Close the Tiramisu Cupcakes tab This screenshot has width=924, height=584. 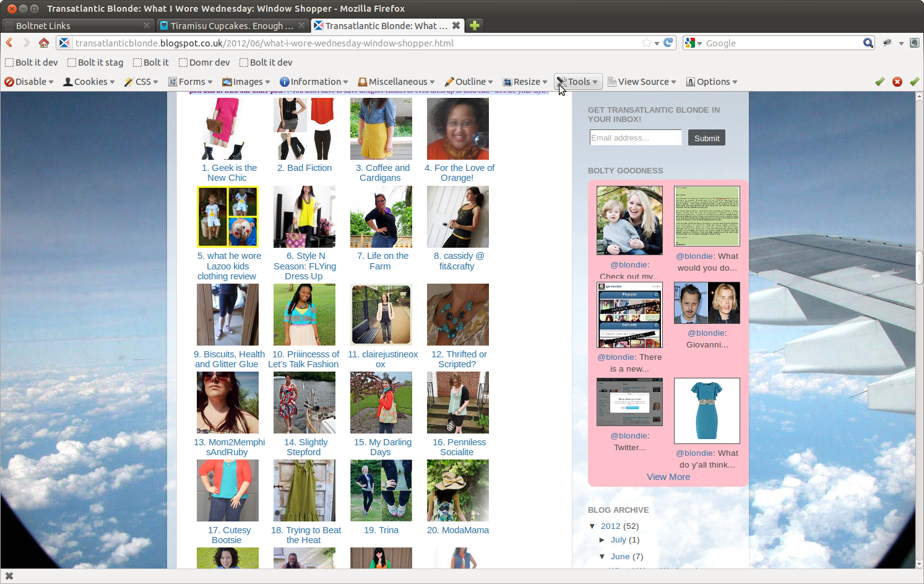pyautogui.click(x=301, y=25)
